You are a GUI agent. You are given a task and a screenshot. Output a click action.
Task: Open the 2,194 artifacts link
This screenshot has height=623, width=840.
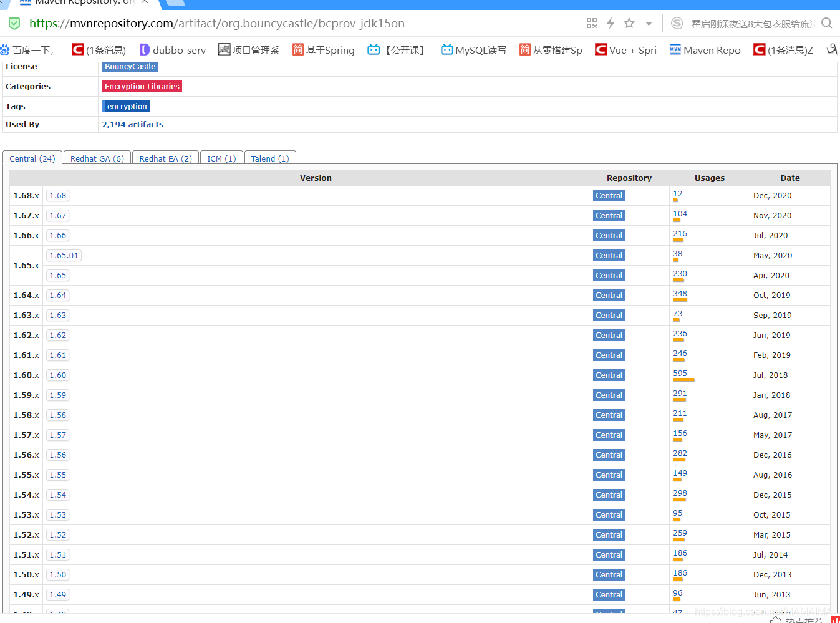pos(133,125)
